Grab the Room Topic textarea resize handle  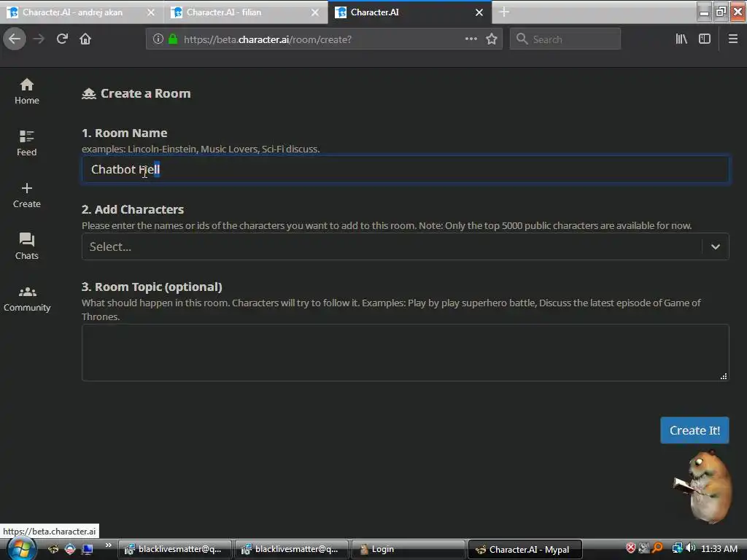(724, 376)
